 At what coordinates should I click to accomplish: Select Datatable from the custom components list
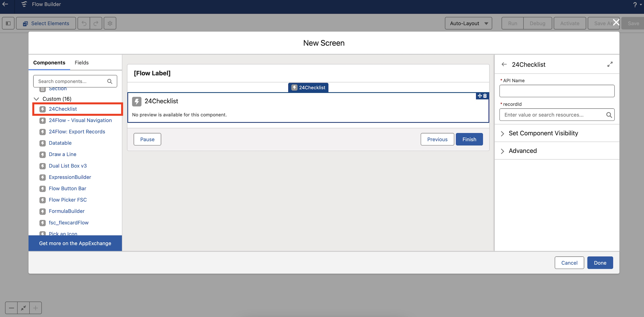coord(60,143)
